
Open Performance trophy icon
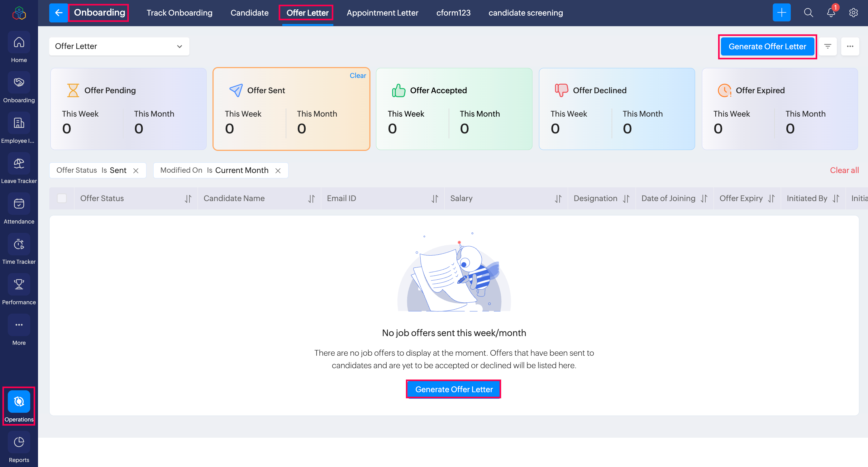(x=19, y=285)
